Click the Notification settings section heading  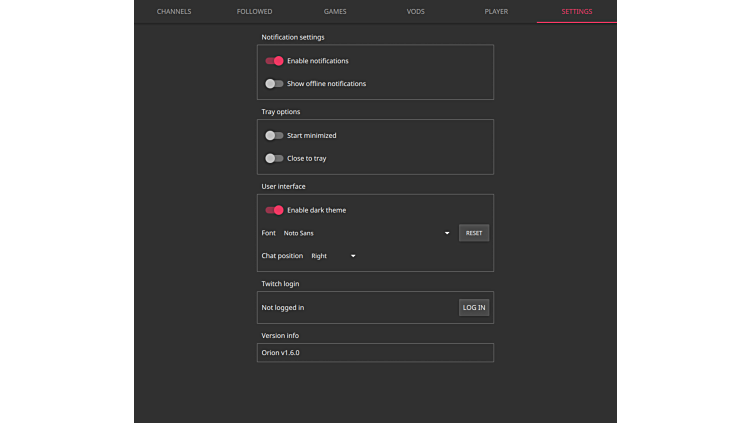click(293, 38)
